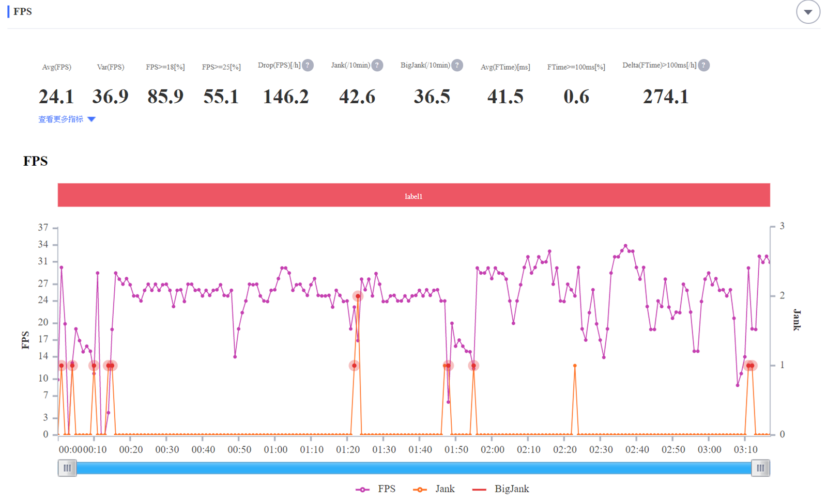Open help tooltip for BigJank(/10min)
This screenshot has width=827, height=504.
[x=457, y=66]
